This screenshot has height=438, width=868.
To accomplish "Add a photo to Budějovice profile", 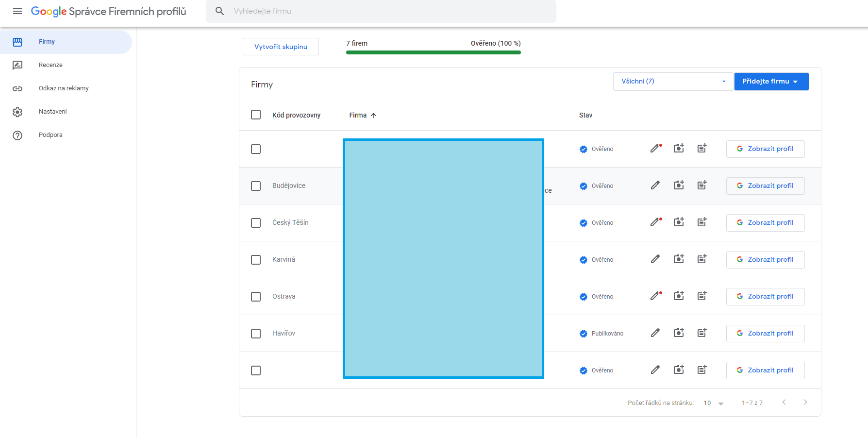I will [679, 185].
